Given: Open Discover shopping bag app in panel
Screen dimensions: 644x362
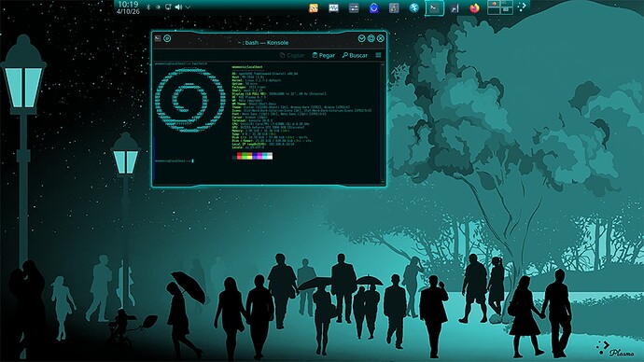Looking at the screenshot, I should point(373,7).
